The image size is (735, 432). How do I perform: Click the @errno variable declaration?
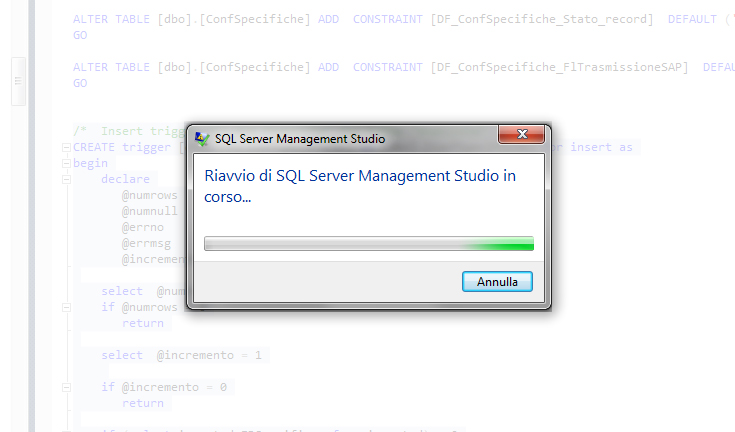(x=145, y=227)
